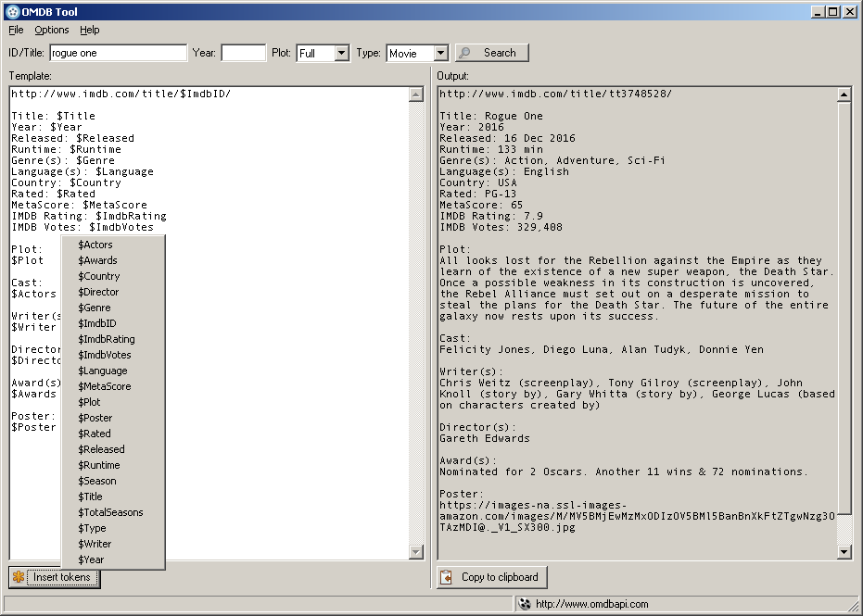This screenshot has height=616, width=863.
Task: Select $Runtime in the token menu
Action: [113, 465]
